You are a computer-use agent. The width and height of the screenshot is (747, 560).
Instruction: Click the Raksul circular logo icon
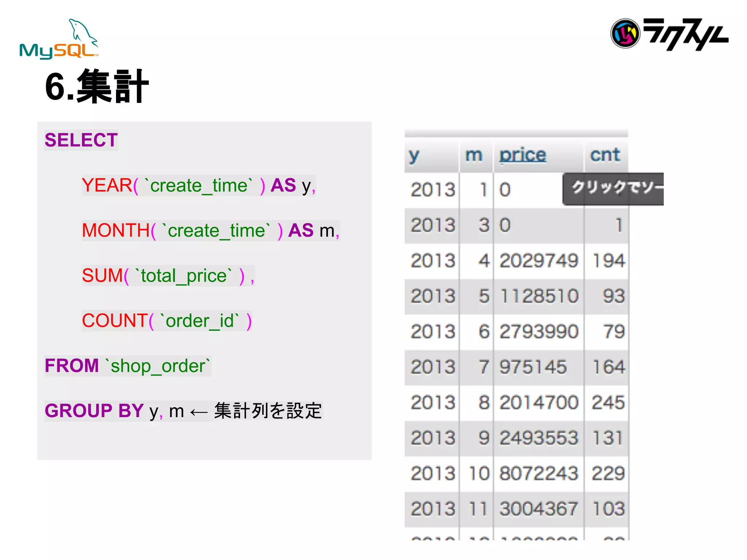click(x=625, y=34)
